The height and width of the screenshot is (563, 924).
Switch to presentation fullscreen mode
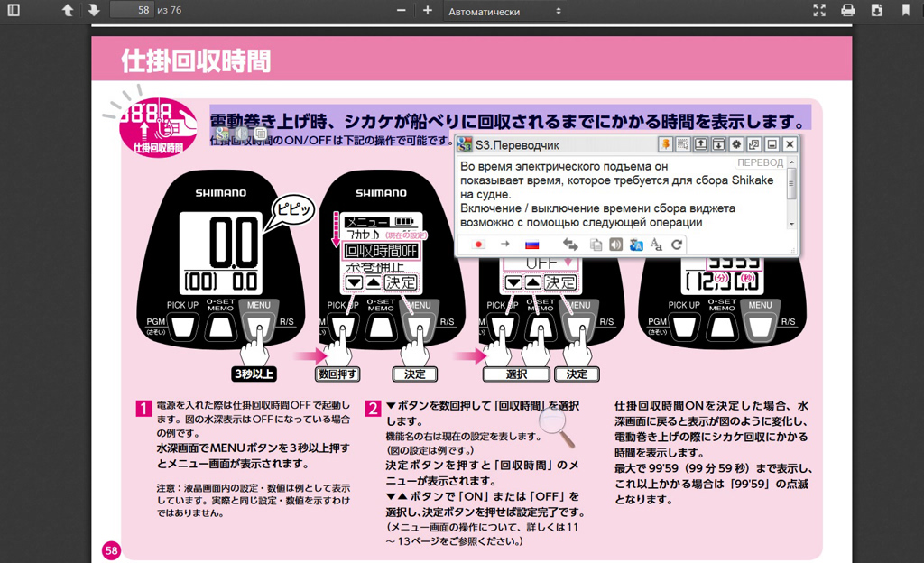819,11
